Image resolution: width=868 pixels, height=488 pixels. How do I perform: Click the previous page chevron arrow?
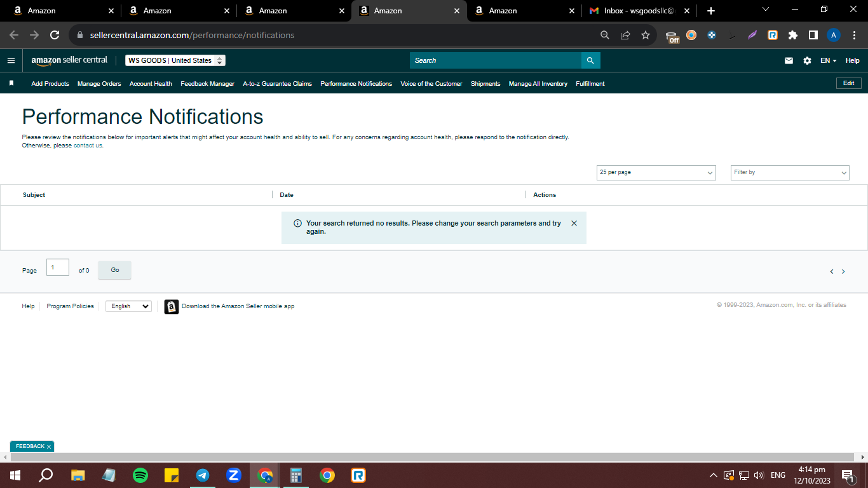coord(832,271)
